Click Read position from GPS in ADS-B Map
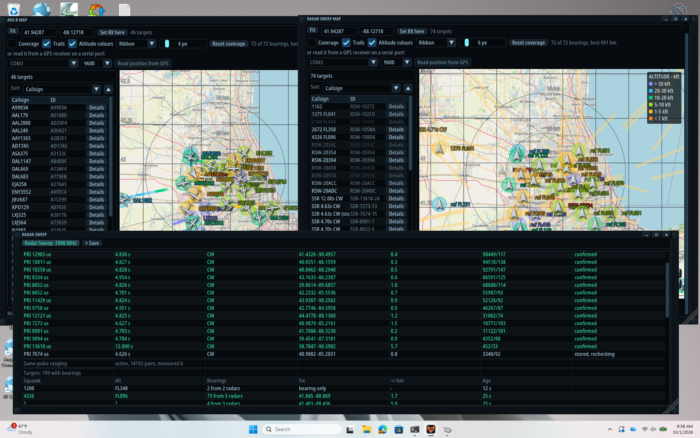The image size is (700, 438). click(x=143, y=63)
